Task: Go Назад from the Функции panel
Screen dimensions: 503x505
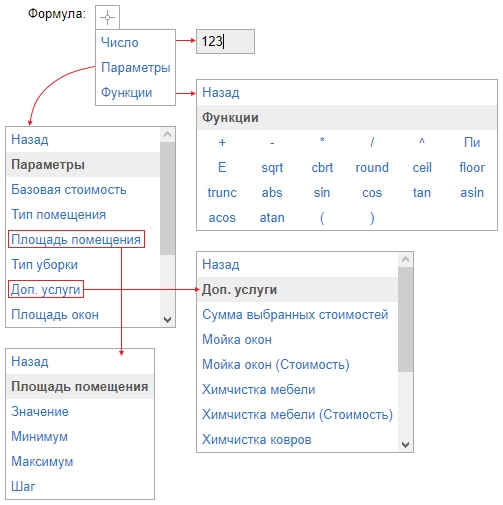Action: pyautogui.click(x=221, y=93)
